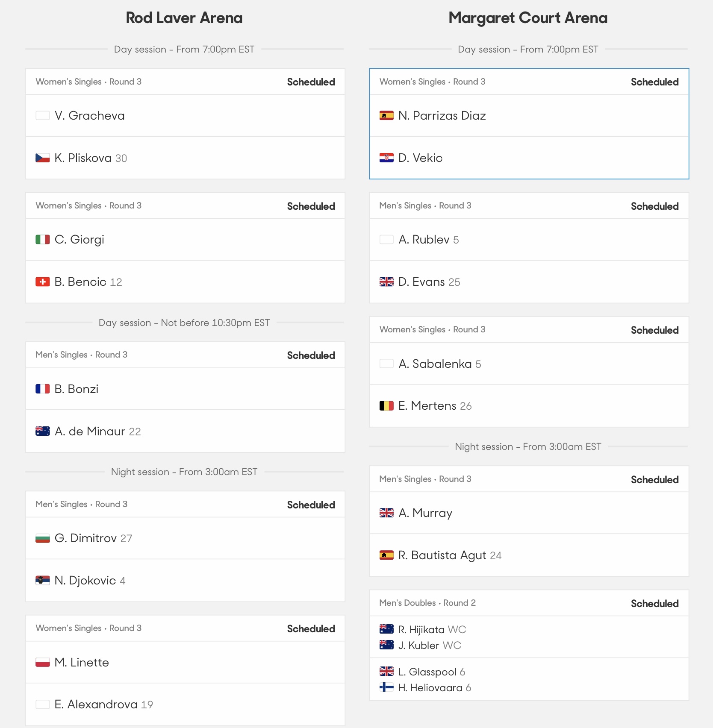Click the French flag next to B. Bonzi
This screenshot has width=713, height=728.
coord(42,389)
